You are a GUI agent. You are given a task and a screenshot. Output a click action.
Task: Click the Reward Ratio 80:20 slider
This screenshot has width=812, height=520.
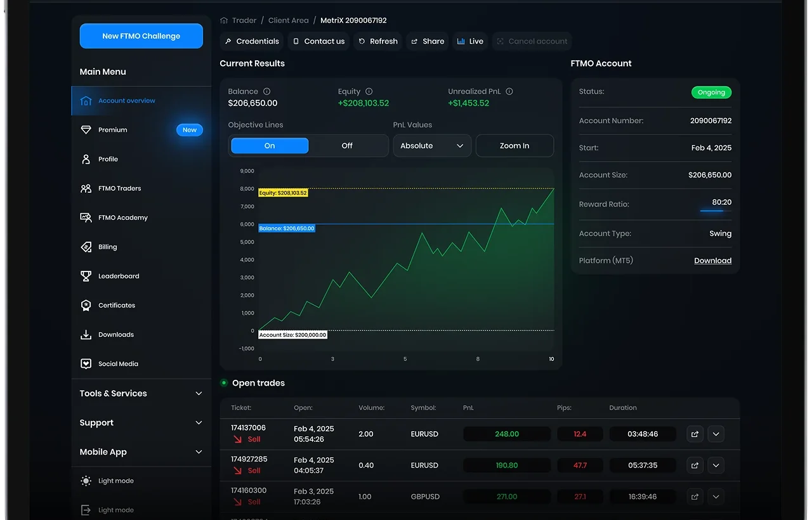712,210
